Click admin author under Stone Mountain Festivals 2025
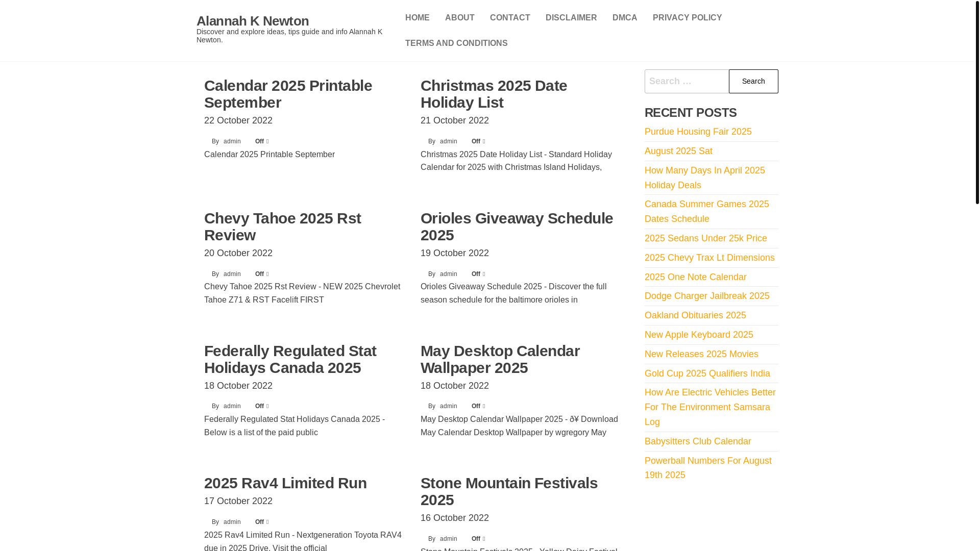The height and width of the screenshot is (551, 980). coord(448,539)
